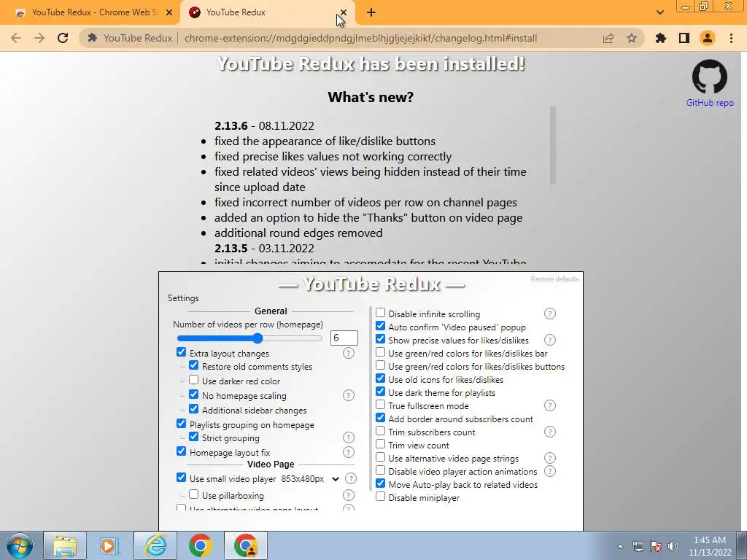Launch Internet Explorer from the taskbar
Screen dimensions: 747x560
[155, 545]
